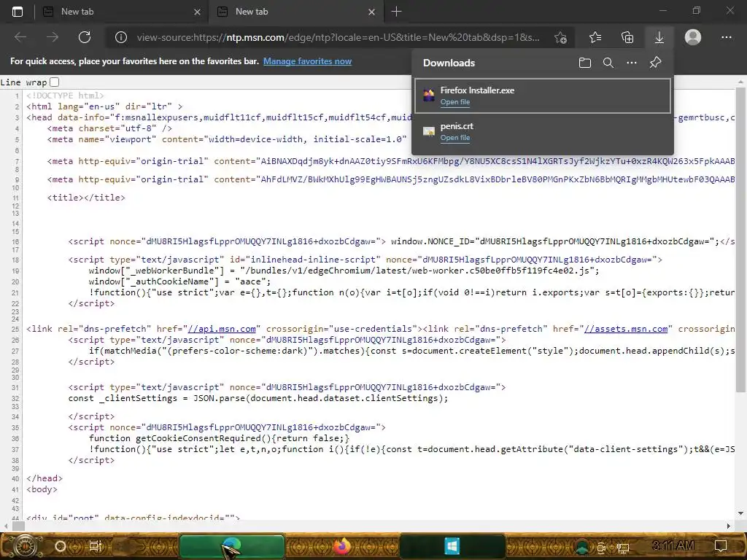Click the scroll up arrow

(741, 82)
